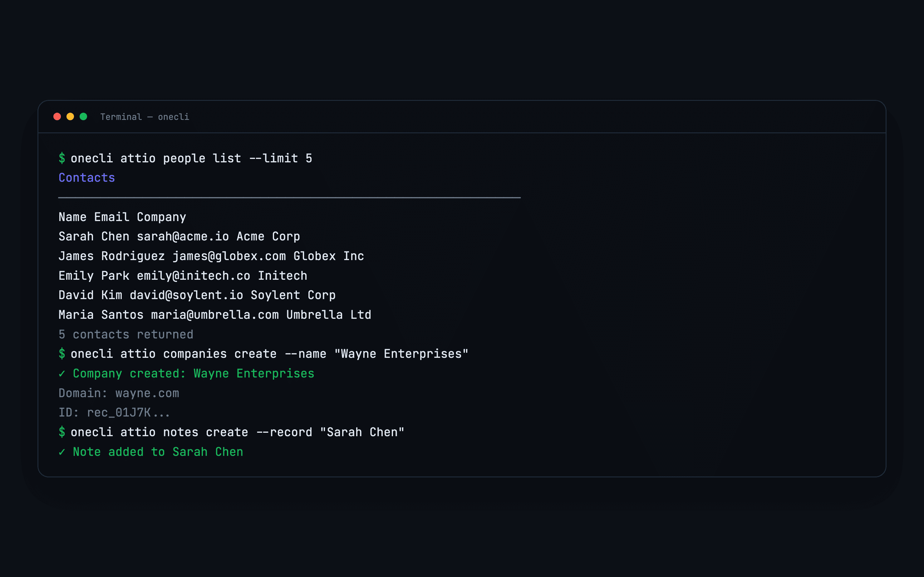Image resolution: width=924 pixels, height=577 pixels.
Task: Select the Maria Santos contact row
Action: [x=215, y=315]
